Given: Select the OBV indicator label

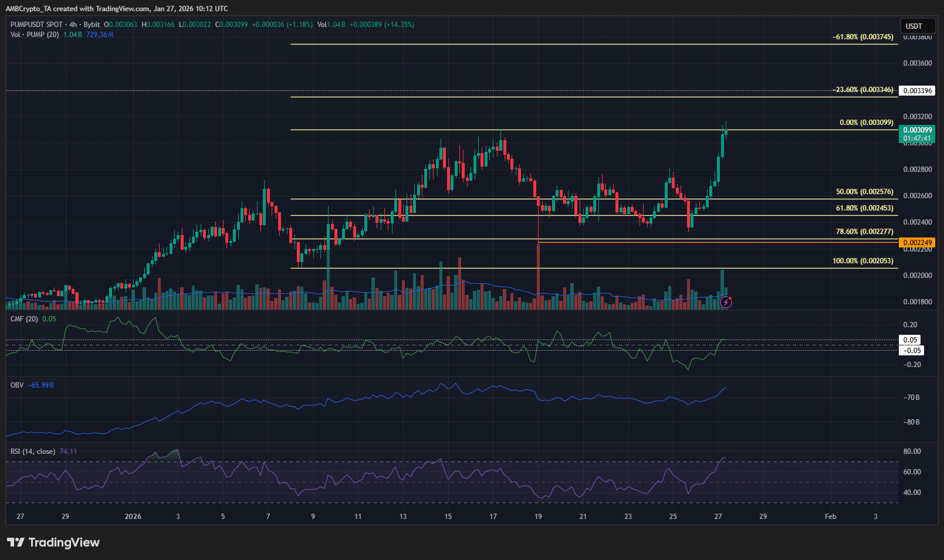Looking at the screenshot, I should 17,385.
